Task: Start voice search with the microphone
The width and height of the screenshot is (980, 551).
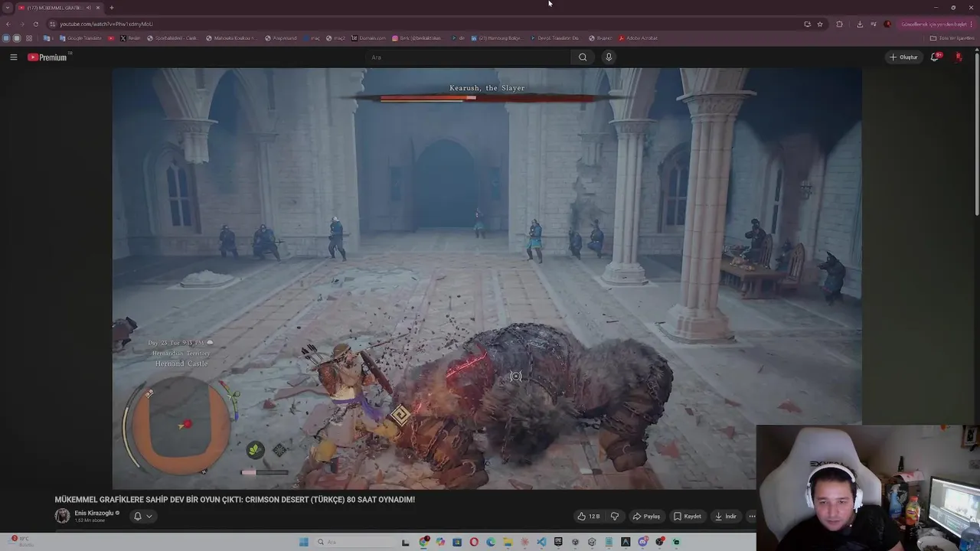Action: (609, 57)
